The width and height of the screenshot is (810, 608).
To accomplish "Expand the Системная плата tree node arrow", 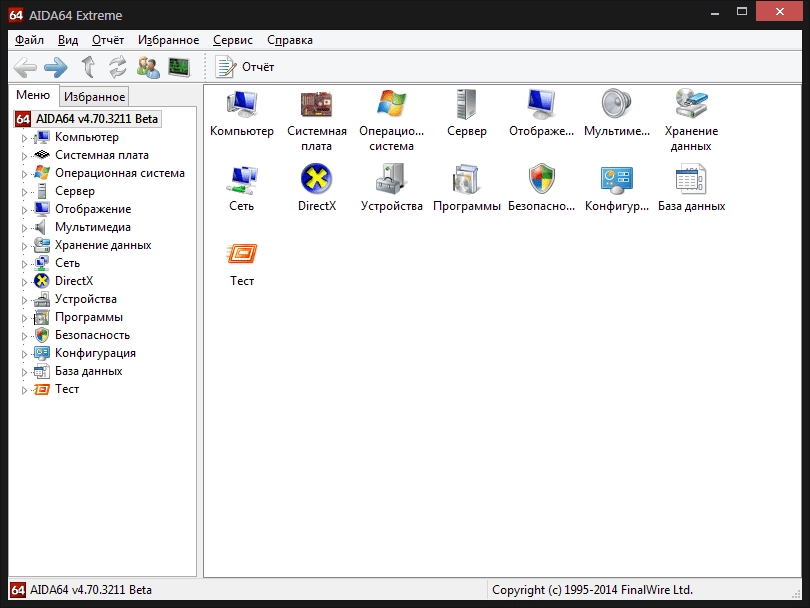I will pos(24,156).
